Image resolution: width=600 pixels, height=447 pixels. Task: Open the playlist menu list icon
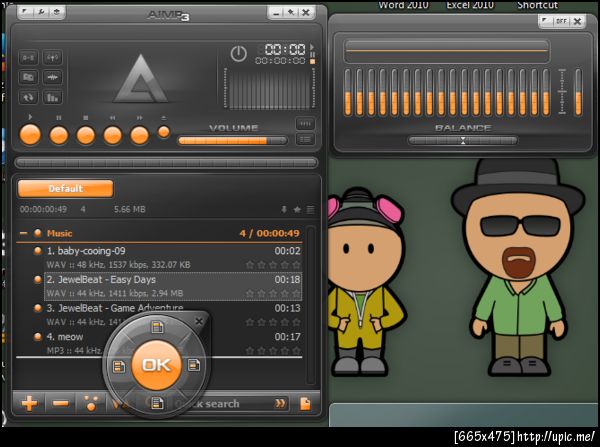pos(310,209)
